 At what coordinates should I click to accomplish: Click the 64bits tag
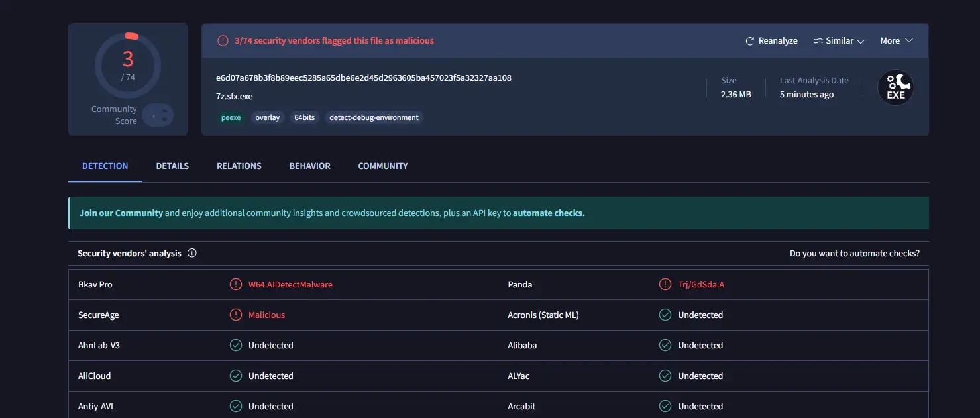tap(305, 117)
